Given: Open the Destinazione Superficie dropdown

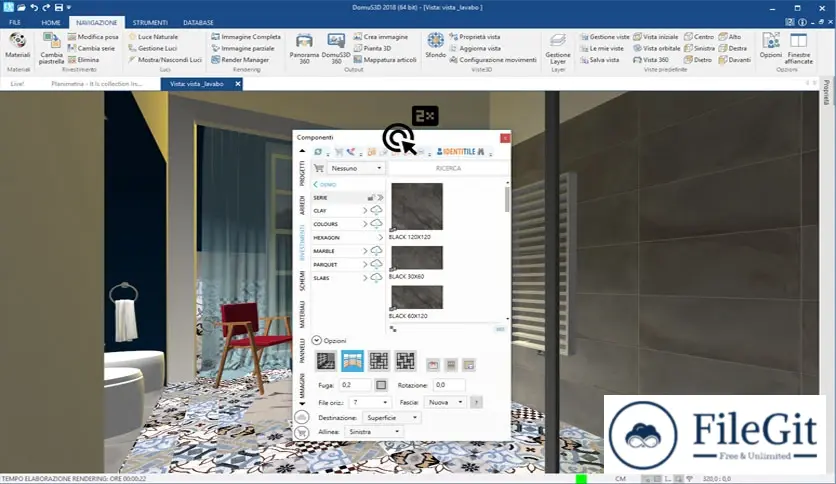Looking at the screenshot, I should [x=391, y=418].
